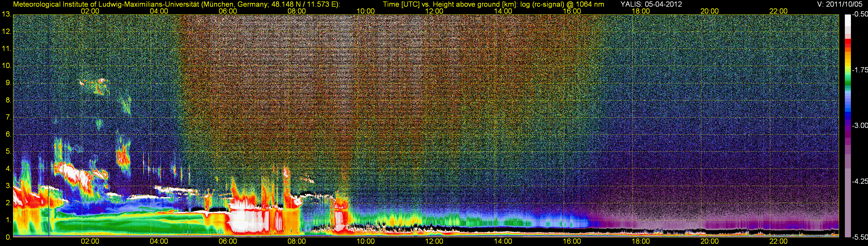The width and height of the screenshot is (868, 246).
Task: Click the -3.00 color scale value
Action: (860, 125)
